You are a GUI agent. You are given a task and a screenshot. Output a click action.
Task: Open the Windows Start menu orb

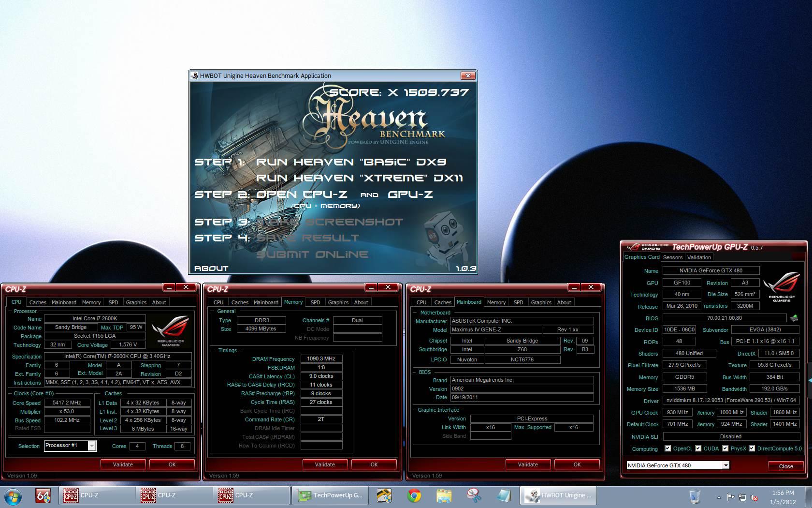(13, 496)
